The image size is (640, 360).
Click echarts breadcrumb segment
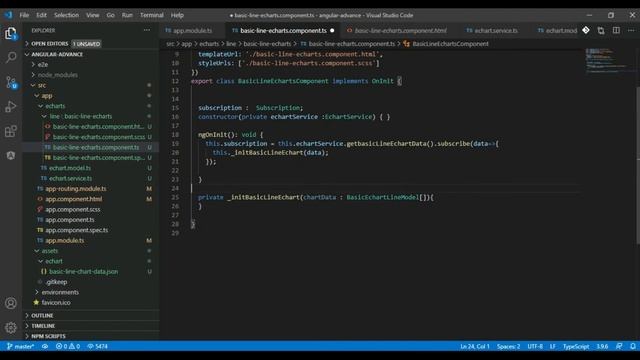(209, 44)
